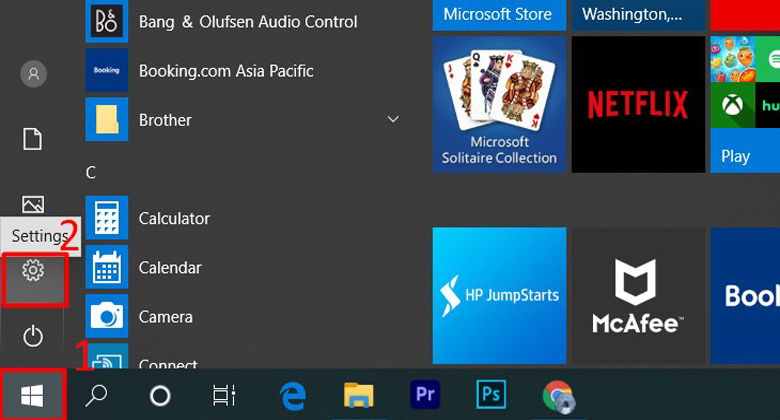Open Google Chrome from taskbar
Viewport: 780px width, 420px height.
coord(557,395)
